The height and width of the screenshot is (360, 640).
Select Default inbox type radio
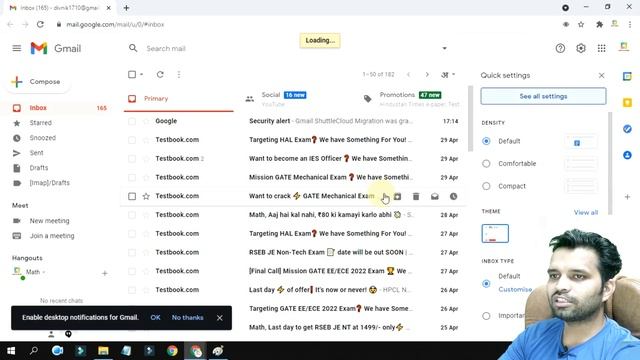pyautogui.click(x=486, y=283)
